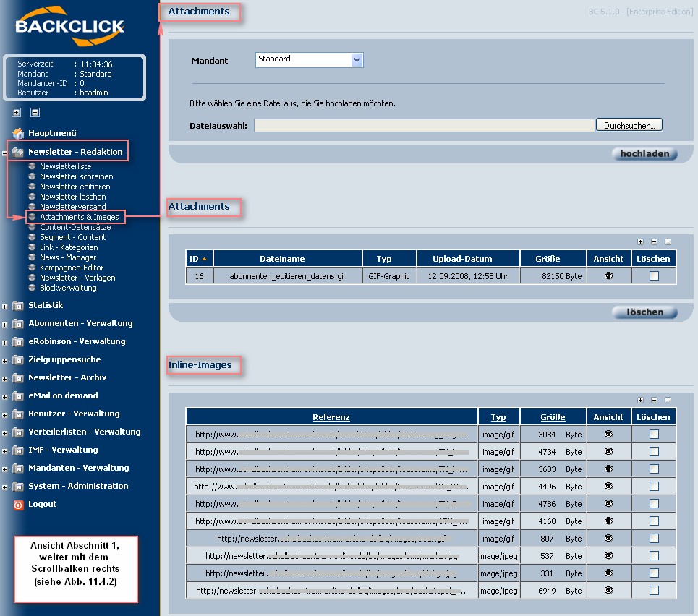Click eye icon for the 331 Byte image

(x=608, y=573)
